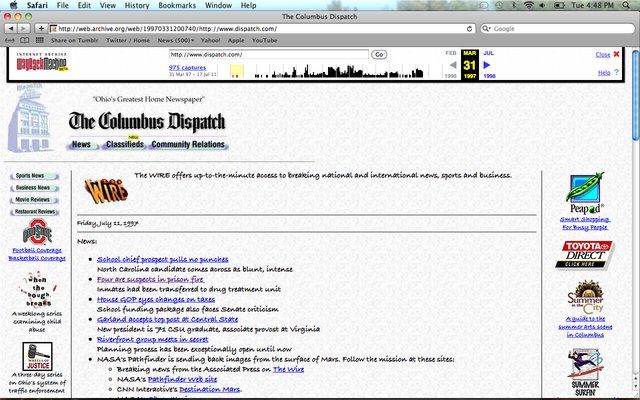This screenshot has width=640, height=400.
Task: Show Top Sites grid icon
Action: tap(40, 40)
